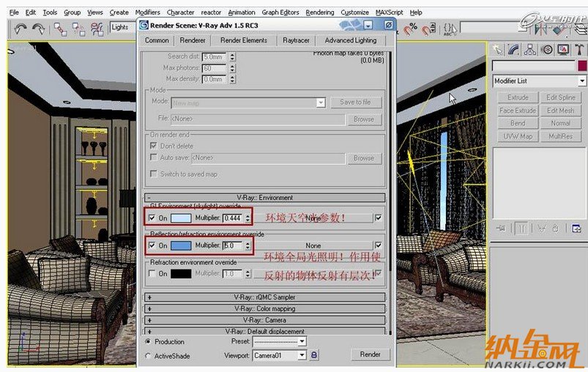Toggle the Percent Snap magnet icon
Viewport: 588px width, 372px height.
pyautogui.click(x=410, y=29)
